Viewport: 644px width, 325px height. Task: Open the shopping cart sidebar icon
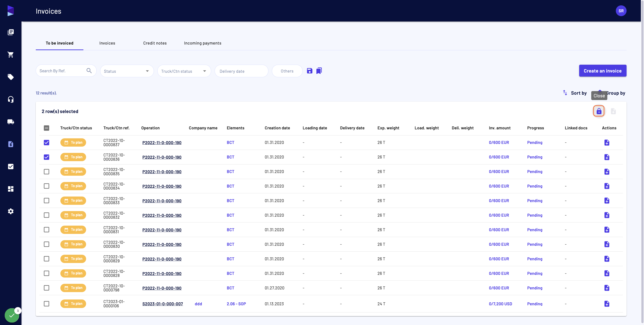point(11,55)
